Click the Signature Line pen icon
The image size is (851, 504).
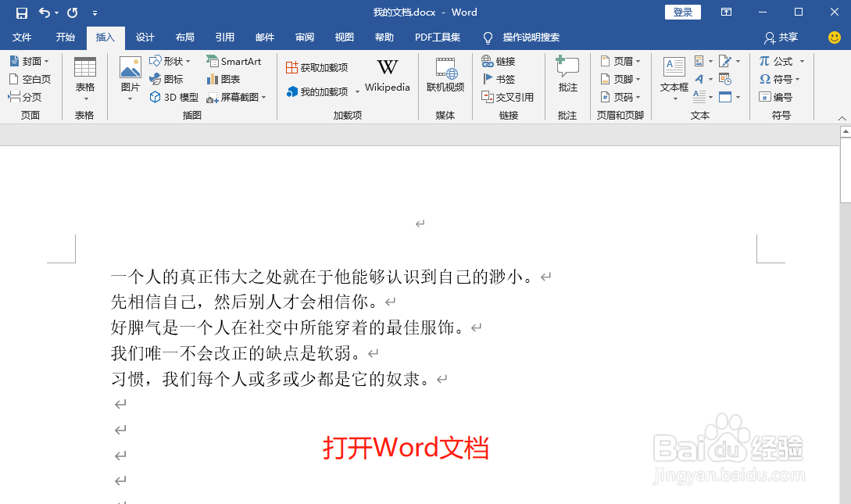725,61
